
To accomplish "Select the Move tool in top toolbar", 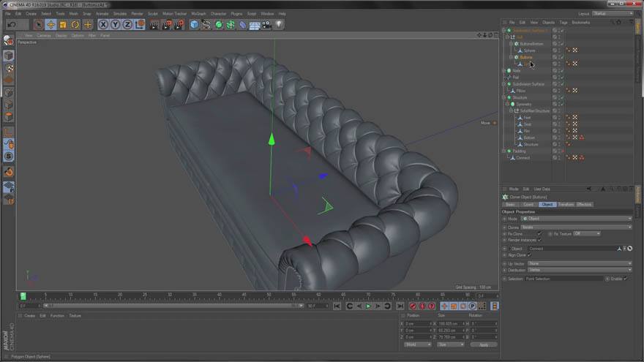I will pos(50,25).
